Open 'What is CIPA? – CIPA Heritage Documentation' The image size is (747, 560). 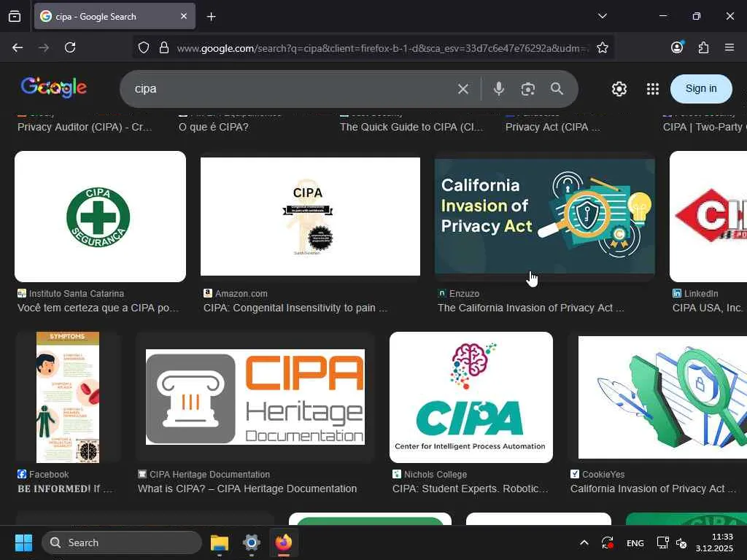point(247,489)
